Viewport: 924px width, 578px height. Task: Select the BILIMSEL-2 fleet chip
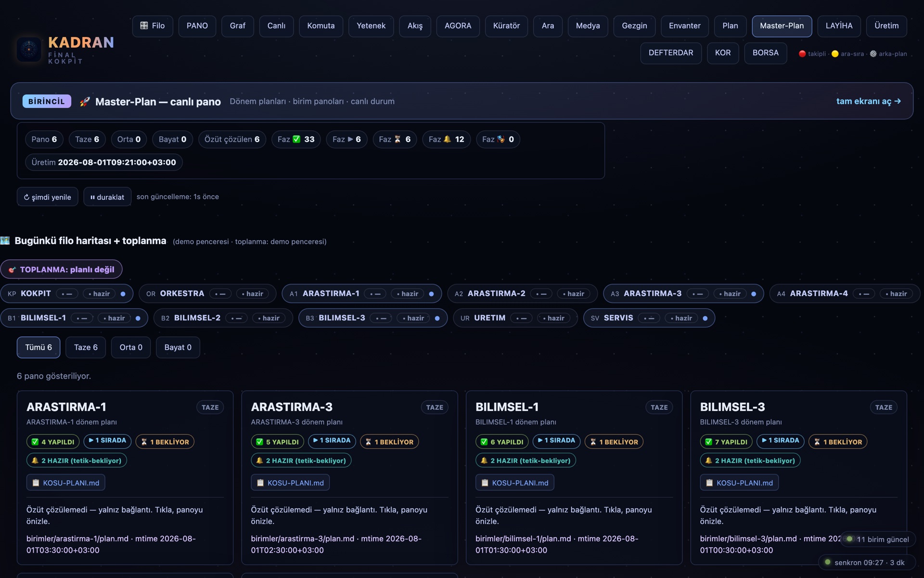(x=223, y=318)
